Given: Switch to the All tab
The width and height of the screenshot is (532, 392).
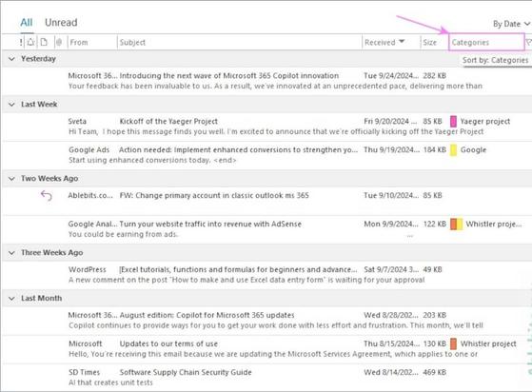Looking at the screenshot, I should tap(27, 23).
